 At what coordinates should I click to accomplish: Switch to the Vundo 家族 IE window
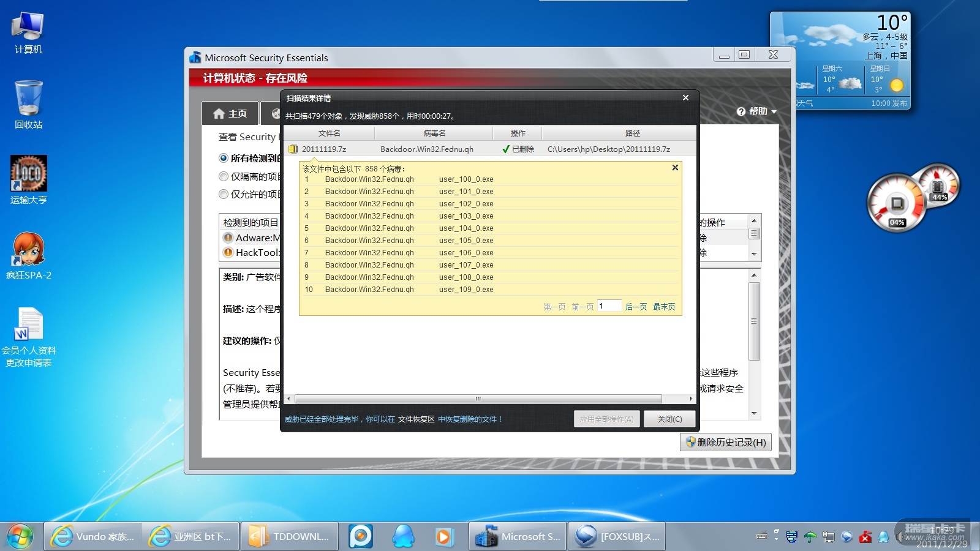tap(92, 536)
